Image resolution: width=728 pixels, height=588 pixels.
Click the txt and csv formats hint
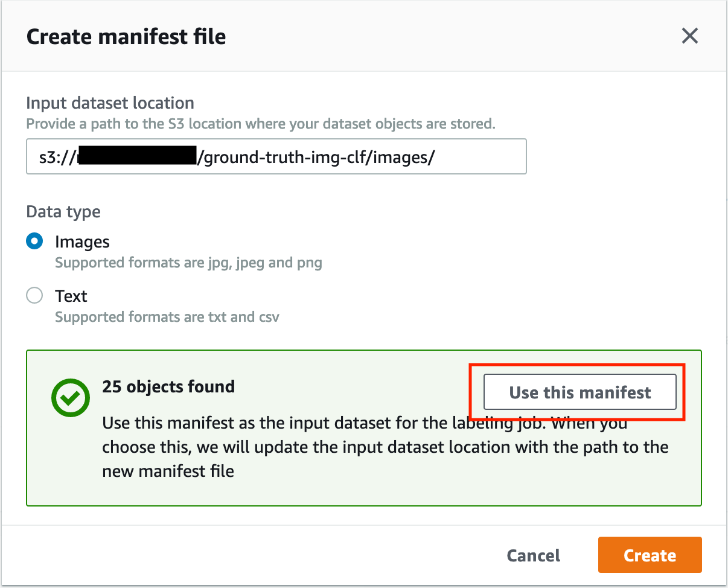click(x=167, y=317)
